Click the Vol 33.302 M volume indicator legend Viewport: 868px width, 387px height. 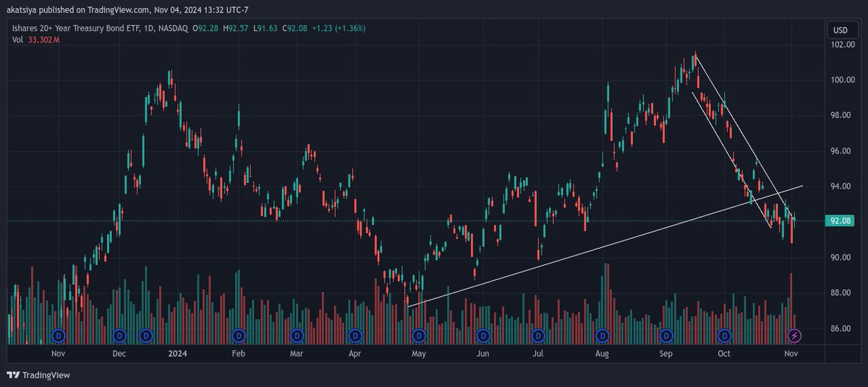pyautogui.click(x=35, y=40)
